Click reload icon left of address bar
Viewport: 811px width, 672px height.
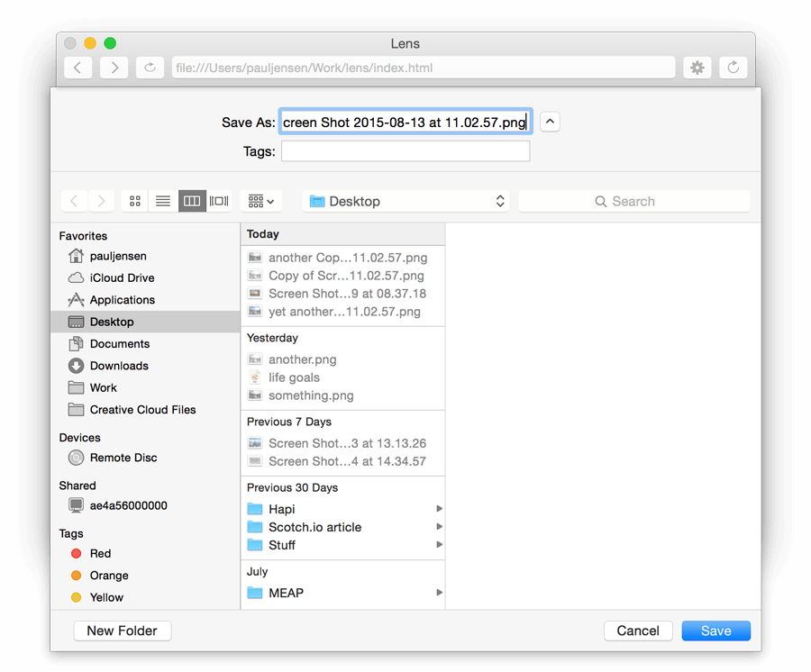click(150, 68)
